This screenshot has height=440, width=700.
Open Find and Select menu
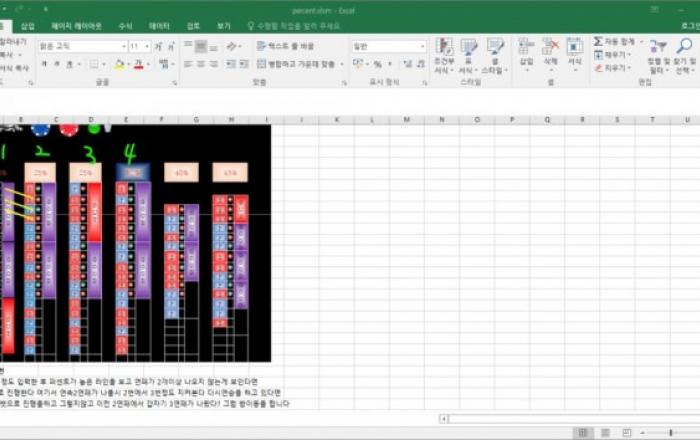coord(684,56)
